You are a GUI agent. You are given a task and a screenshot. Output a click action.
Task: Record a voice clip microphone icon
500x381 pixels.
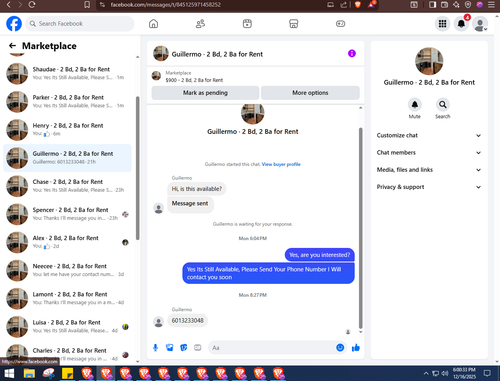click(x=155, y=348)
